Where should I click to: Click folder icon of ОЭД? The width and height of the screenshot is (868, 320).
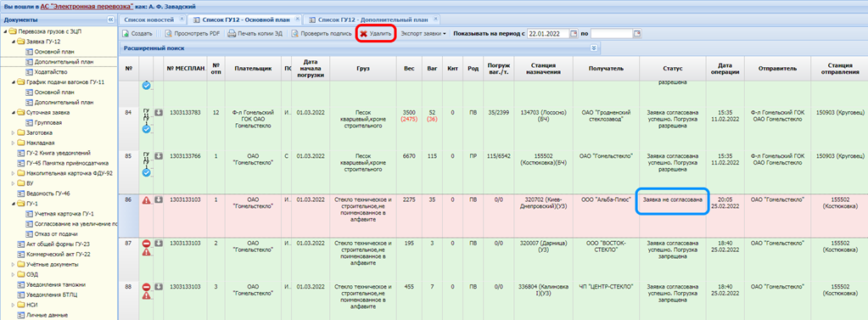coord(21,274)
